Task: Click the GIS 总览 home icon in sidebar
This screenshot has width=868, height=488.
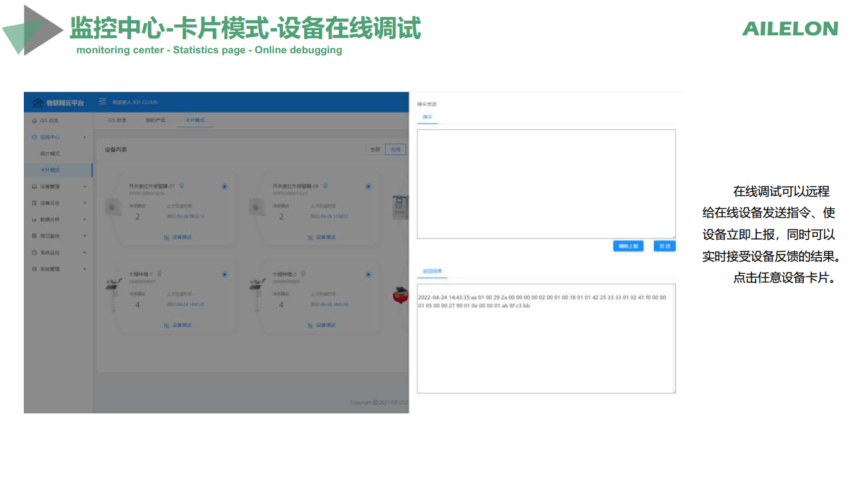Action: (x=34, y=120)
